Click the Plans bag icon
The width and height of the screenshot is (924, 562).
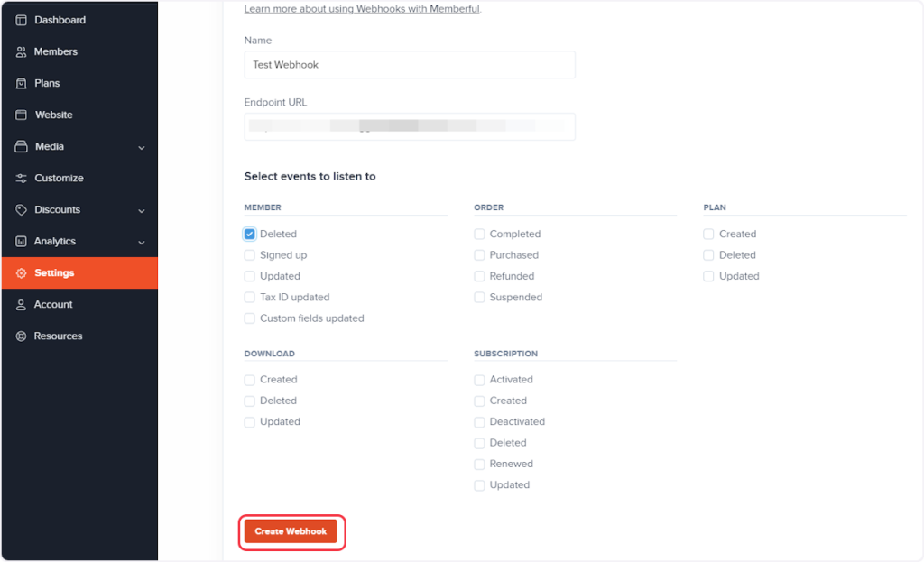click(22, 83)
